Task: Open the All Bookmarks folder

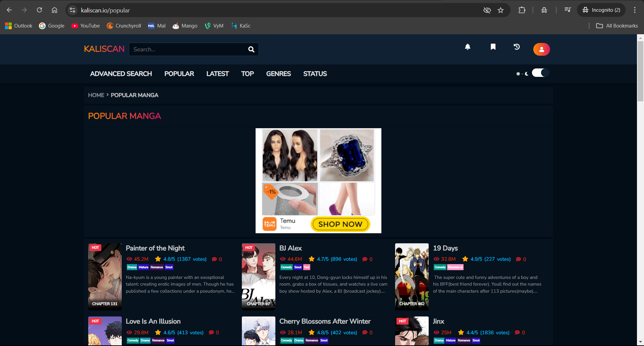Action: [617, 26]
